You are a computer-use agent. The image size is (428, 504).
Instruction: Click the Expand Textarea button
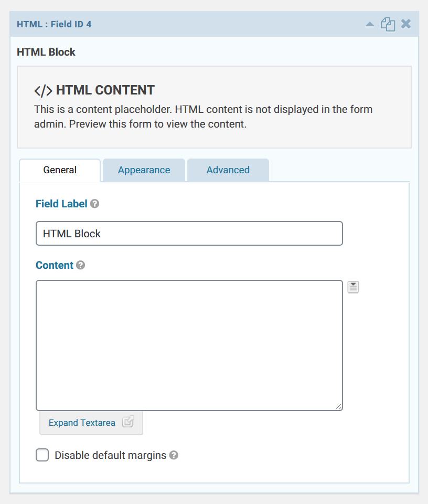coord(91,423)
